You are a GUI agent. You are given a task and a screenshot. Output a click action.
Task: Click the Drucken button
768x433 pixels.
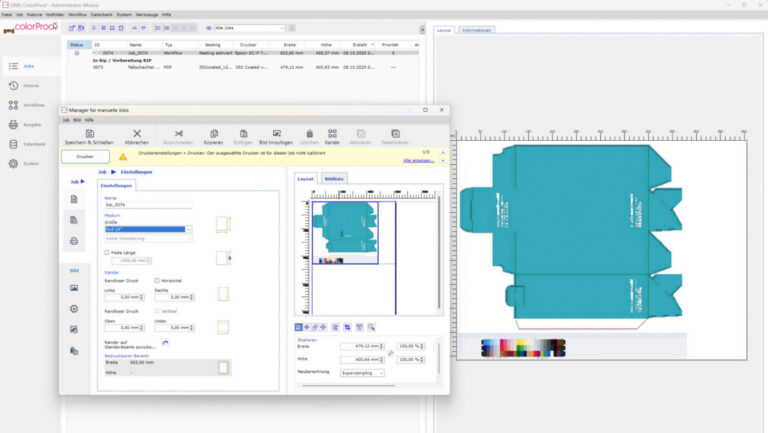85,157
